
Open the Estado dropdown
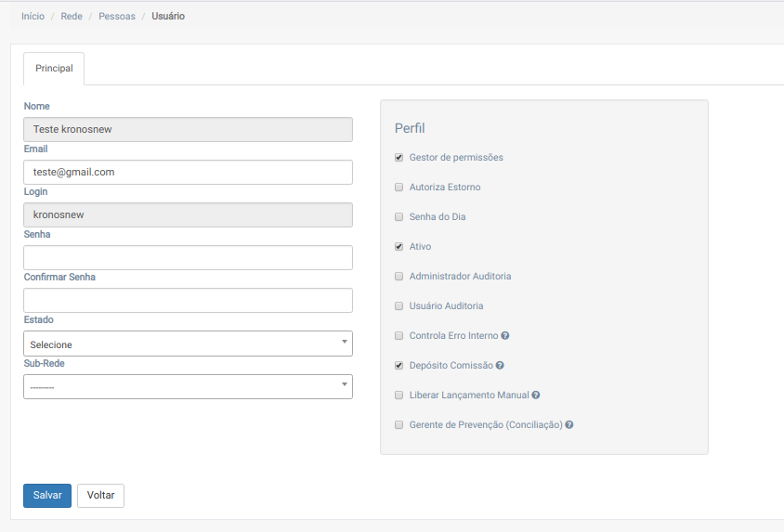[x=188, y=344]
